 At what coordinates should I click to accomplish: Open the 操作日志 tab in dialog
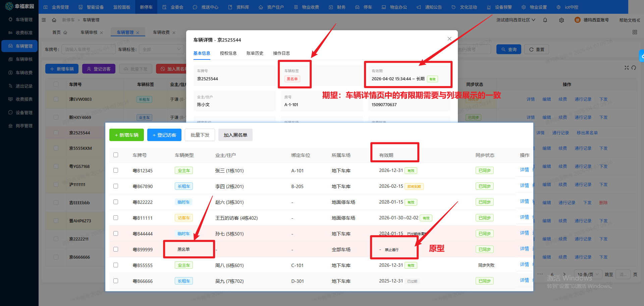[281, 53]
